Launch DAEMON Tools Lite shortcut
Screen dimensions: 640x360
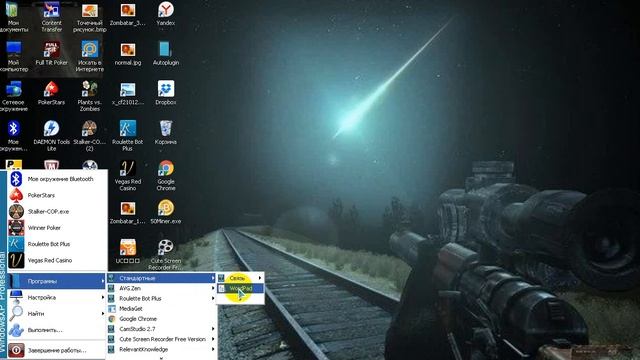(x=51, y=136)
